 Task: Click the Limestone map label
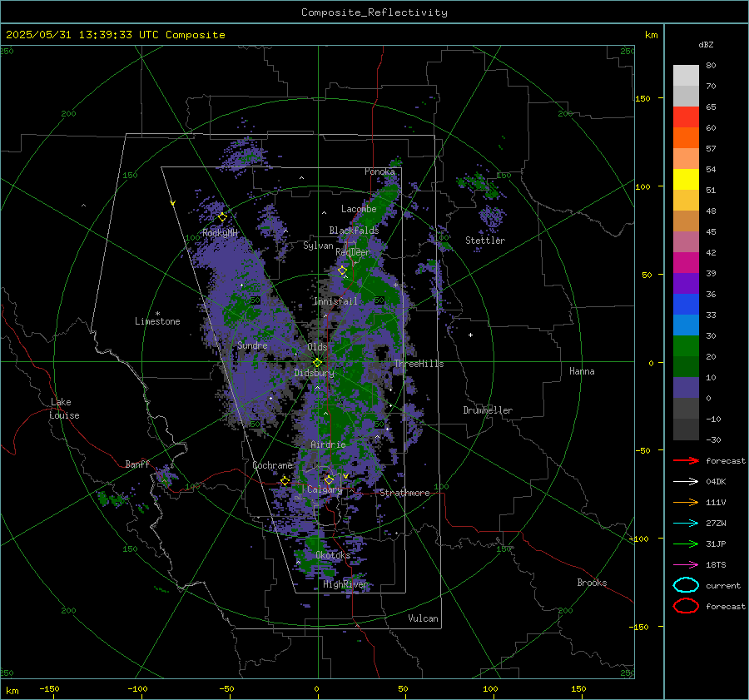point(157,321)
